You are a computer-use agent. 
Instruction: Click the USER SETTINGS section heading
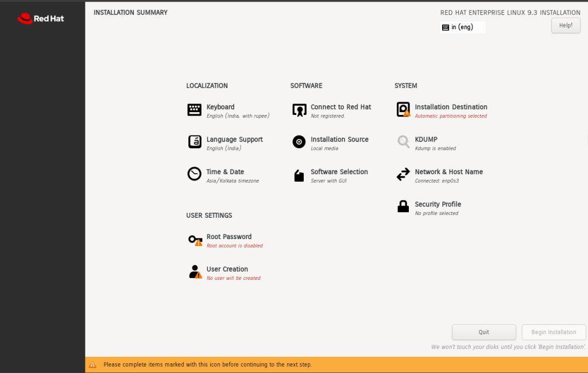coord(209,216)
